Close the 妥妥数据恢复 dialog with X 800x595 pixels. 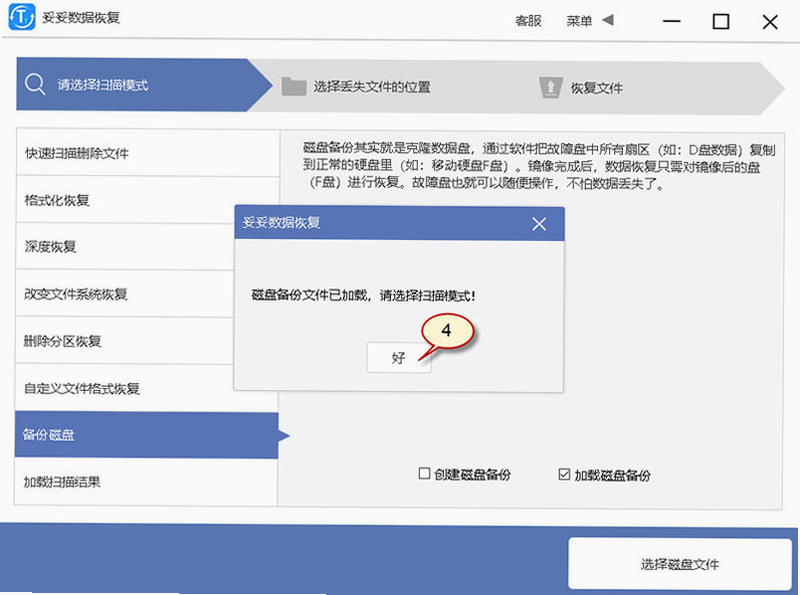[x=539, y=224]
